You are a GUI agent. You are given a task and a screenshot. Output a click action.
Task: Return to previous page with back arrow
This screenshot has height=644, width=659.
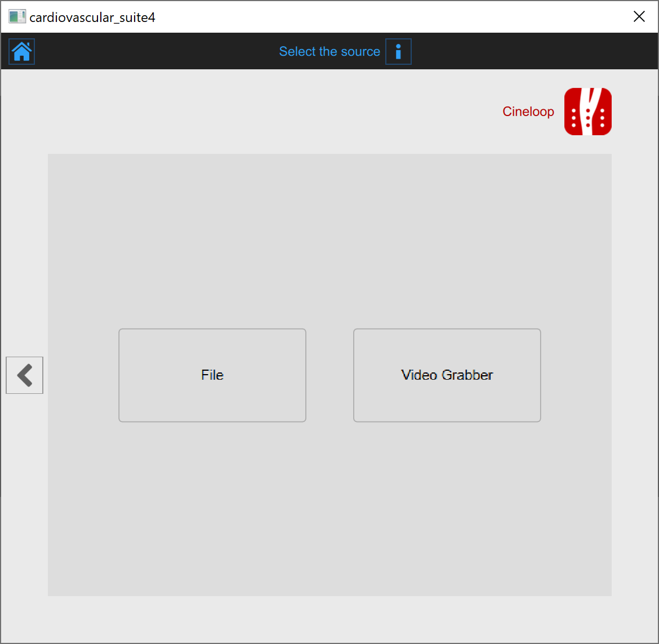25,375
